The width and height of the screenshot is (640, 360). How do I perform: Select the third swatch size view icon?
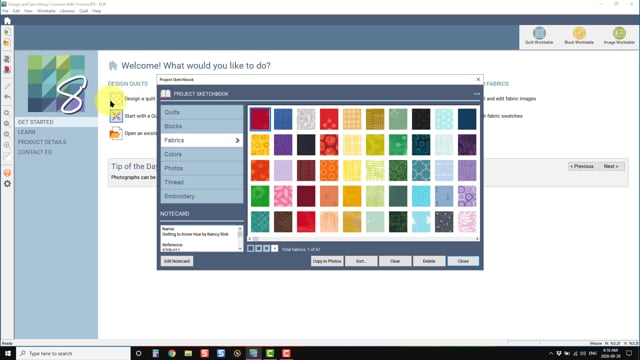pyautogui.click(x=267, y=249)
